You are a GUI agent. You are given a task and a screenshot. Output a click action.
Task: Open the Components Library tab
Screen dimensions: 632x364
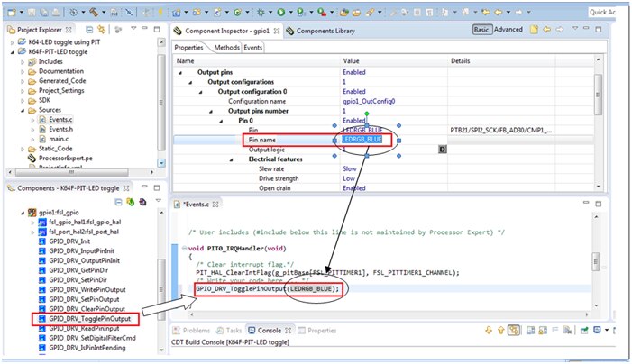point(321,31)
